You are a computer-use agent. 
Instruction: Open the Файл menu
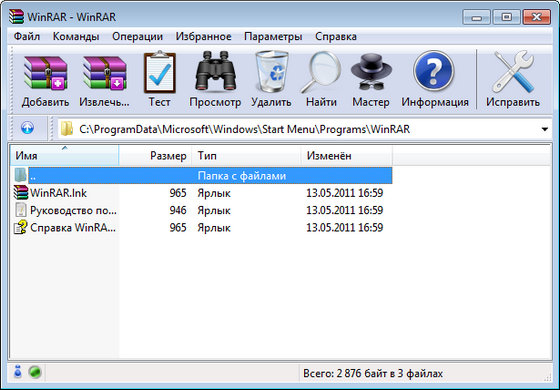[x=27, y=36]
